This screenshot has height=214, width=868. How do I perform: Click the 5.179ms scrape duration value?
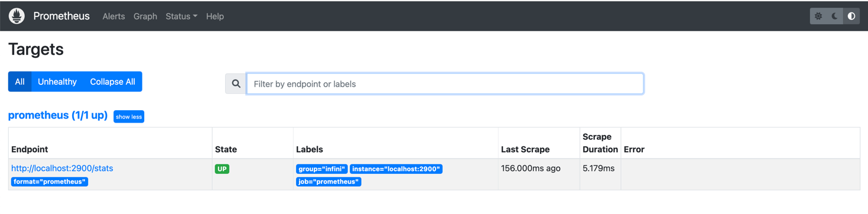coord(599,168)
